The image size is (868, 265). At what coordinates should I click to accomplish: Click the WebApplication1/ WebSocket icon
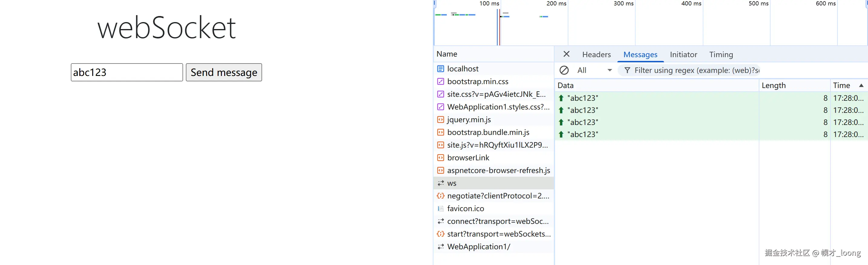point(440,247)
